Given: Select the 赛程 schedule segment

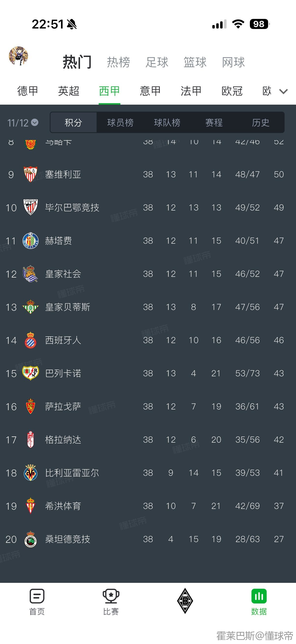Looking at the screenshot, I should (214, 123).
